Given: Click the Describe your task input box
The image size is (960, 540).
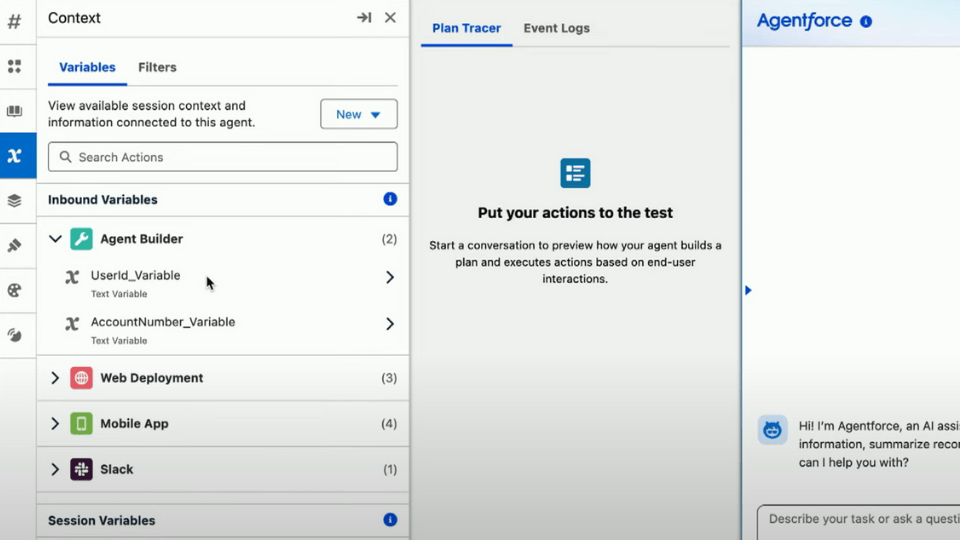Looking at the screenshot, I should point(858,522).
